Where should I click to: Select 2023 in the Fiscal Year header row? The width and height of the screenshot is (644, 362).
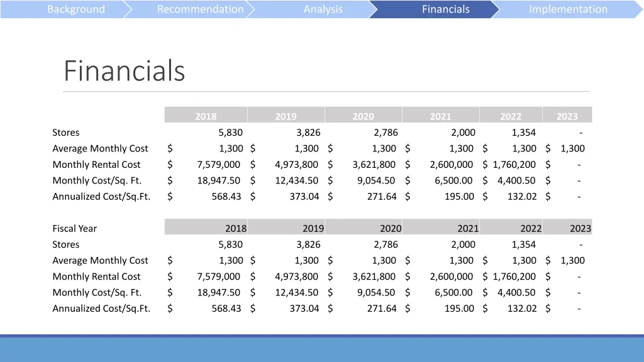pos(580,229)
